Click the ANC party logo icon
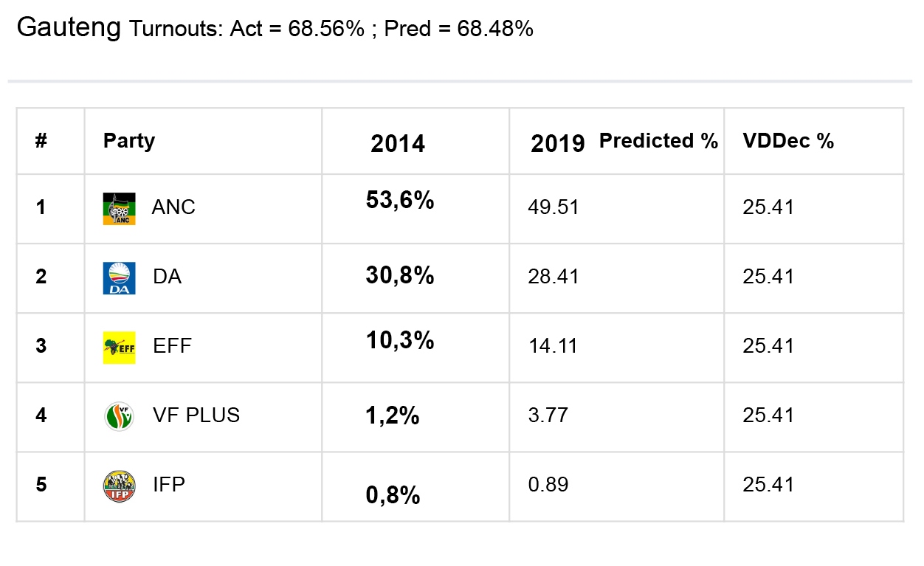 tap(118, 209)
